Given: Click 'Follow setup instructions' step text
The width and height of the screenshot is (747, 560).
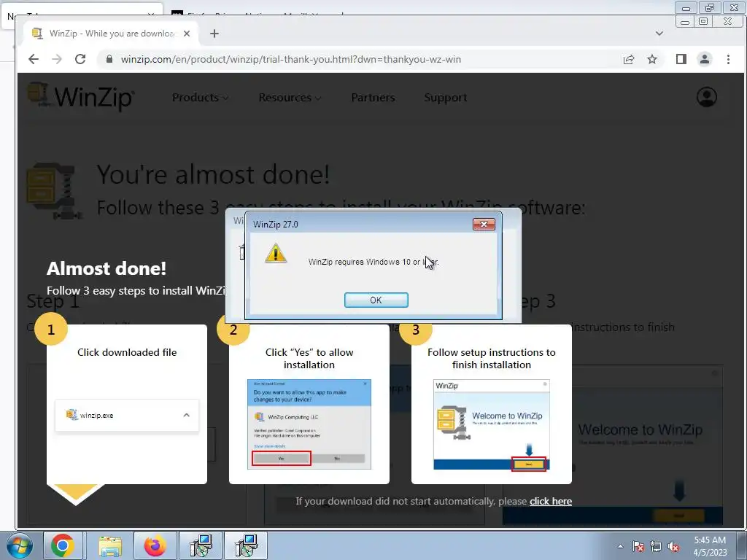Looking at the screenshot, I should click(x=492, y=359).
